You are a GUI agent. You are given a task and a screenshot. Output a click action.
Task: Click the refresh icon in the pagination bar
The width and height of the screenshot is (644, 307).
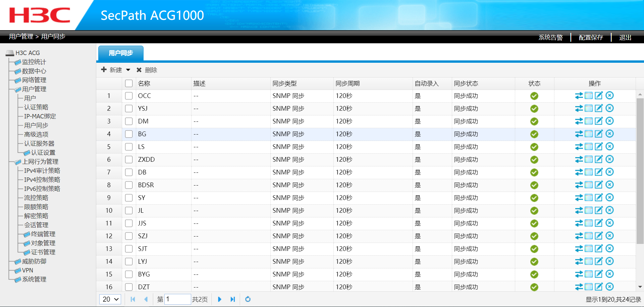click(x=248, y=299)
